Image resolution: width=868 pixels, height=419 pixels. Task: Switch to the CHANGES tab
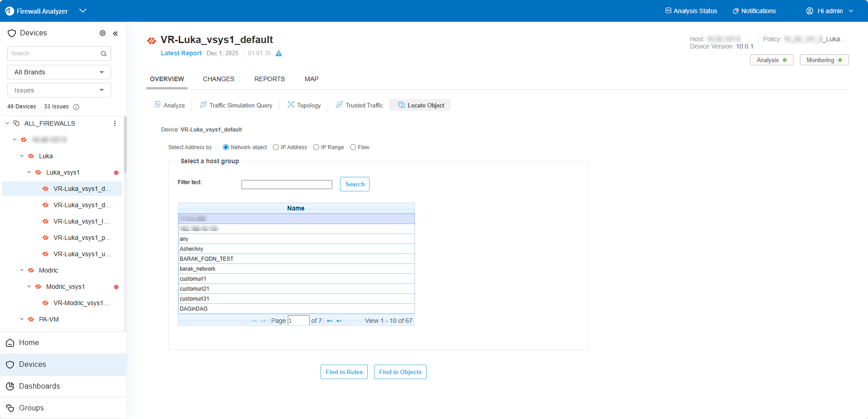(218, 79)
